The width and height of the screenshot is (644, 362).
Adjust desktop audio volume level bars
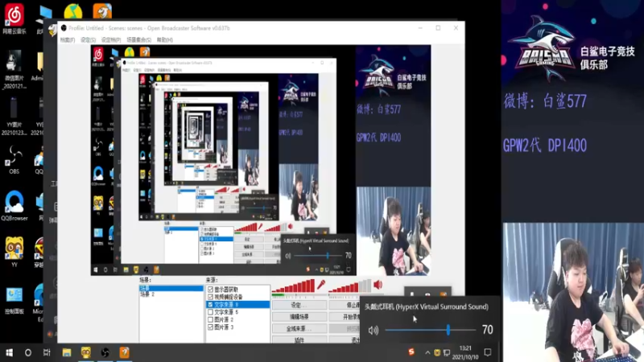[349, 286]
